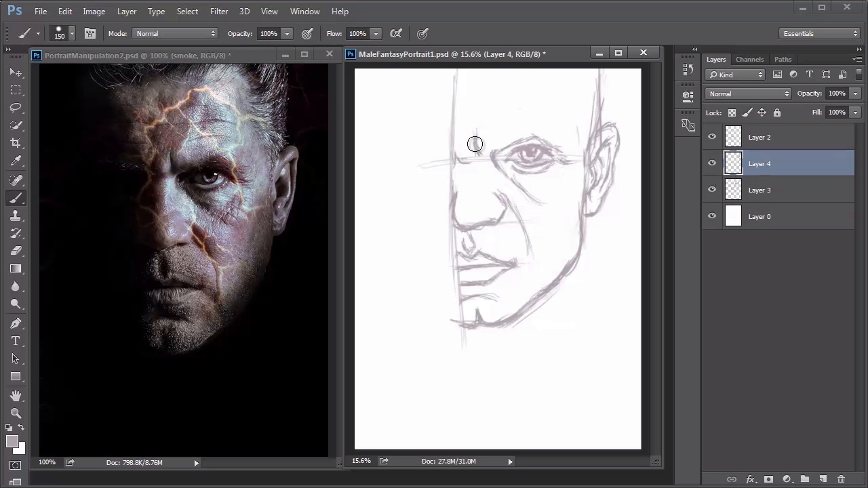Toggle visibility of Layer 3
868x488 pixels.
[x=712, y=190]
